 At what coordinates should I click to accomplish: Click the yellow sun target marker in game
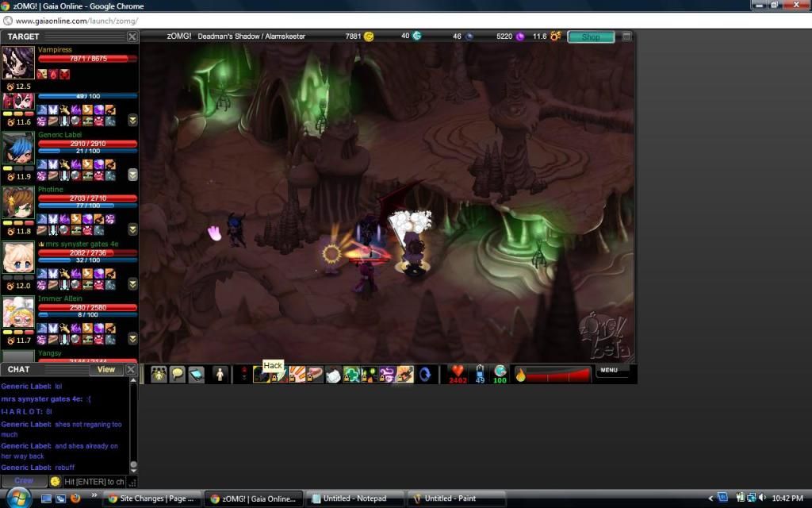(331, 253)
